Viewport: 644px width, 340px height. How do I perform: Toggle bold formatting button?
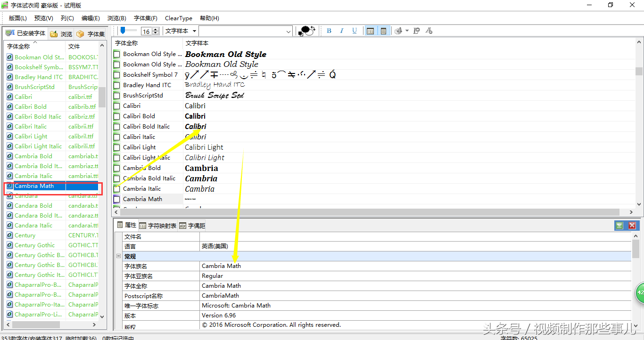pyautogui.click(x=329, y=31)
